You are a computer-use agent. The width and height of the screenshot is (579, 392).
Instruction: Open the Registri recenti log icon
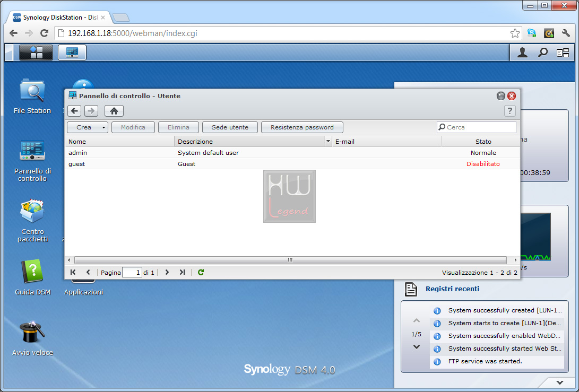[x=411, y=289]
